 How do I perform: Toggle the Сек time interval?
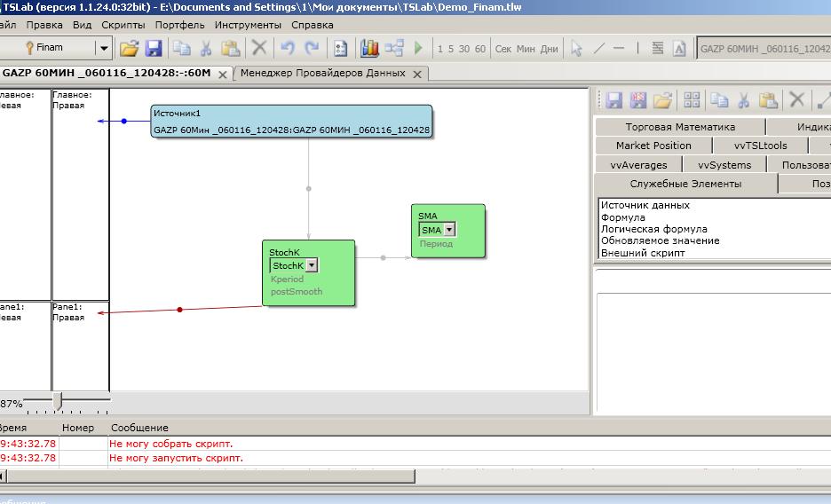point(503,49)
